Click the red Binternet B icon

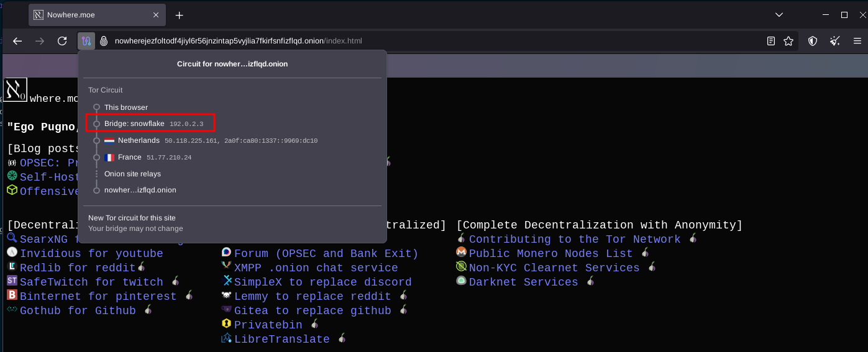[12, 296]
